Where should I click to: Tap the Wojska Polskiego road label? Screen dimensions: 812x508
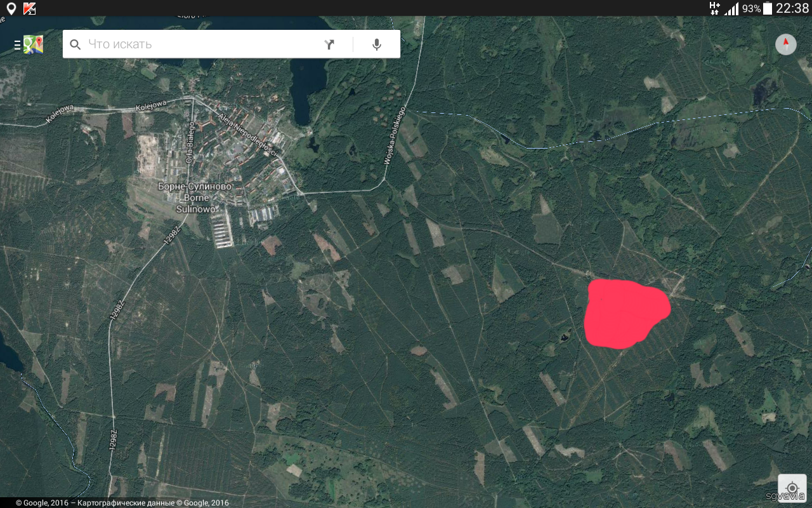394,136
